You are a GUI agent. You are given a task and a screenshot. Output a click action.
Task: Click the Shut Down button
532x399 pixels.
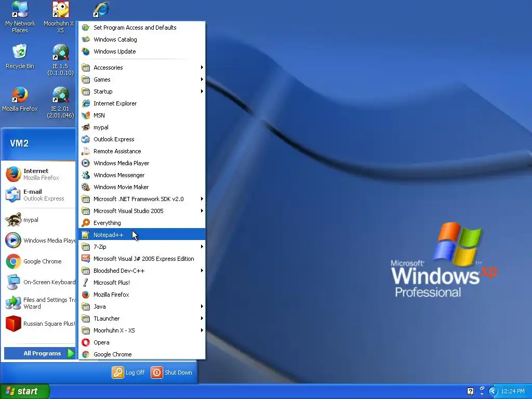pos(171,373)
